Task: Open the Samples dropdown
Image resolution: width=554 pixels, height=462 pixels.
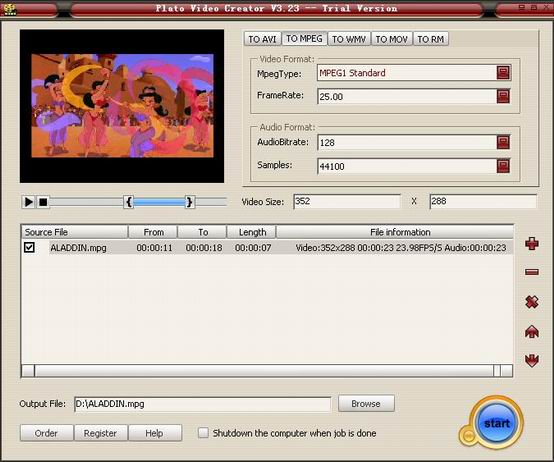Action: pyautogui.click(x=503, y=166)
